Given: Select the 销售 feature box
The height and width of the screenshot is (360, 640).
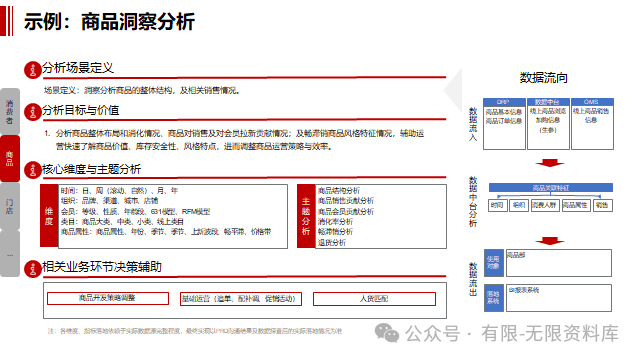Looking at the screenshot, I should [x=602, y=205].
